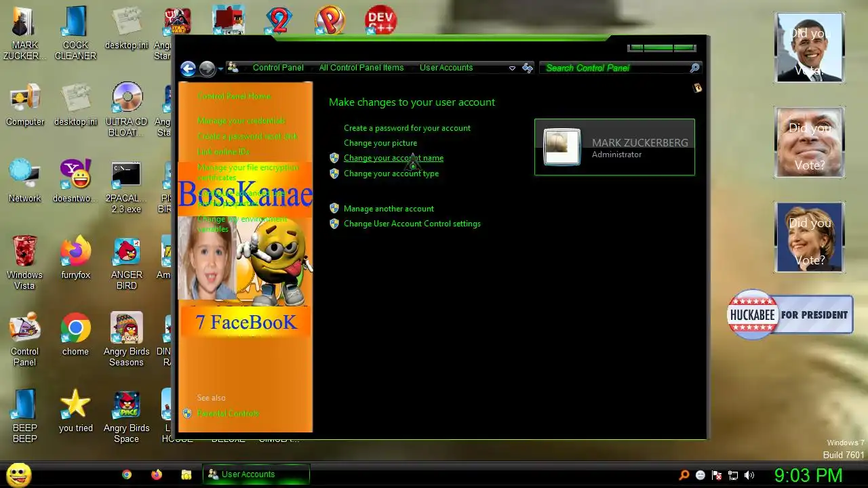The width and height of the screenshot is (868, 488).
Task: Click the shield icon beside Manage another account
Action: tap(334, 208)
